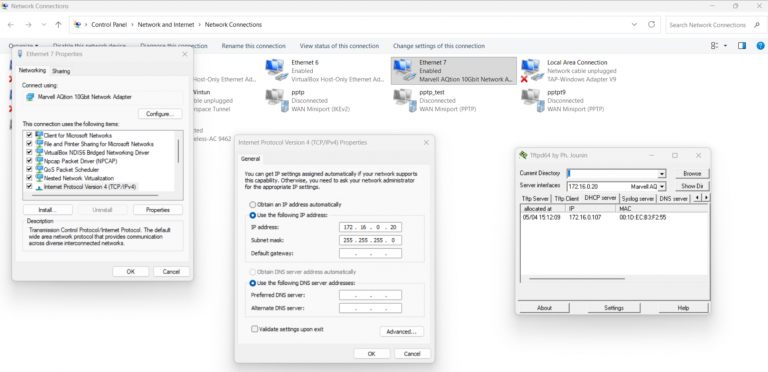
Task: Switch to the Sharing tab
Action: click(x=61, y=71)
